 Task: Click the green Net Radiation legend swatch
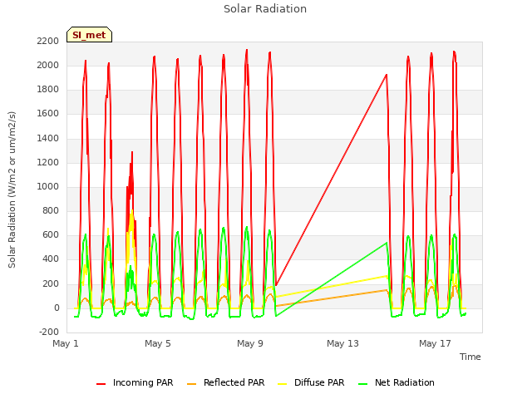362,384
